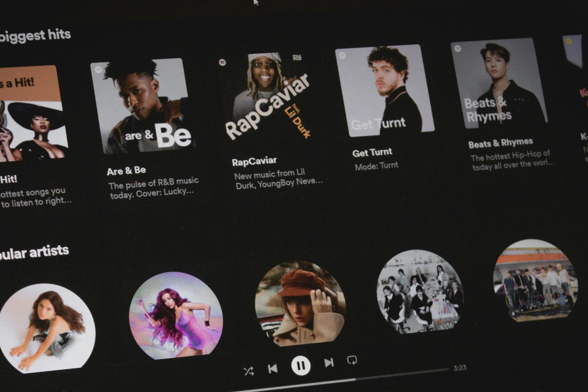This screenshot has height=392, width=588.
Task: Toggle shuffle playback icon
Action: 249,371
